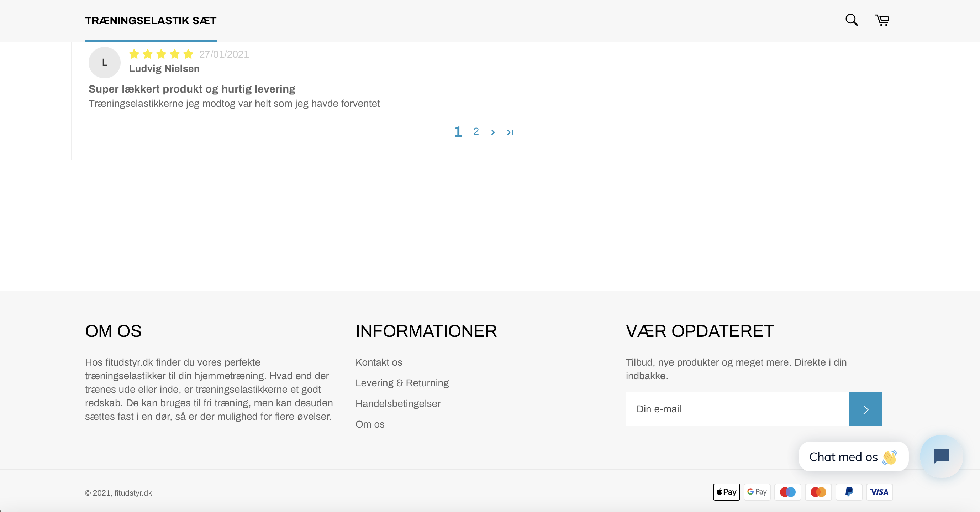Submit email with arrow button

click(x=865, y=409)
